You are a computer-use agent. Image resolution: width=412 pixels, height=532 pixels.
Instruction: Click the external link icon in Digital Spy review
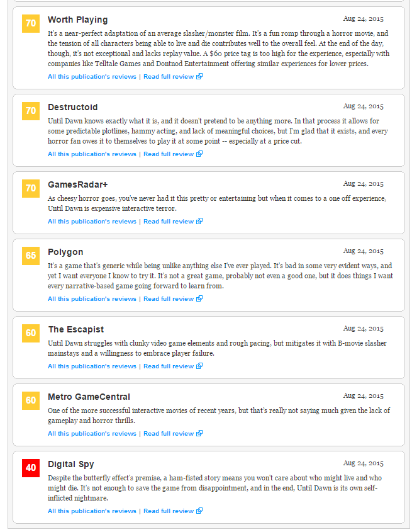click(199, 511)
